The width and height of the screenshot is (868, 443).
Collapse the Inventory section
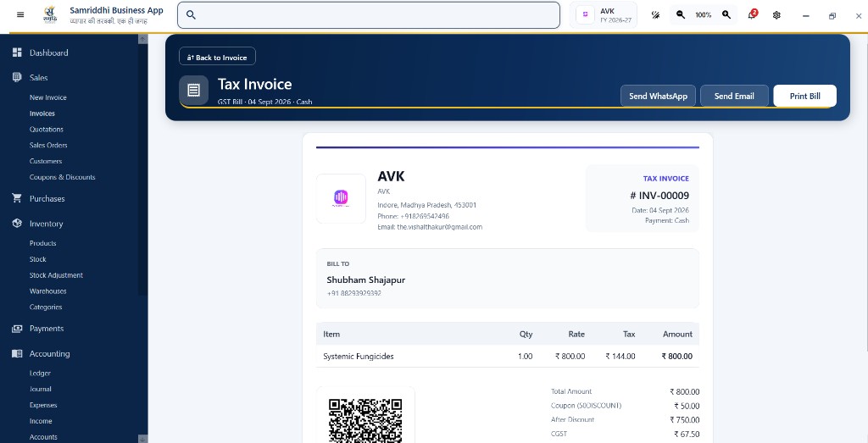pos(46,224)
